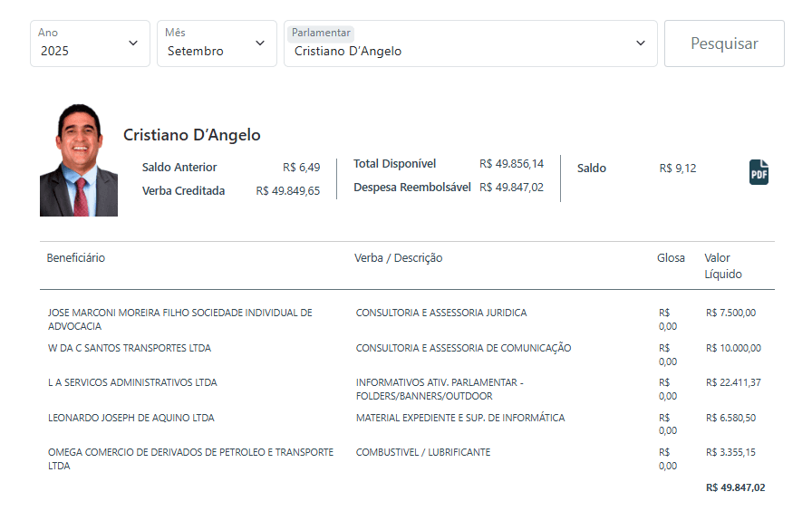This screenshot has height=511, width=812.
Task: Click Glosa amount for Omega Comercio row
Action: tap(668, 459)
